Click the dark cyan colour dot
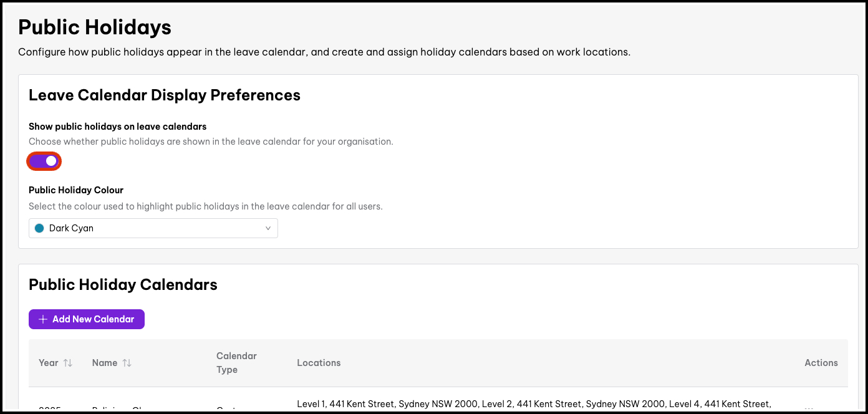This screenshot has height=414, width=868. (x=39, y=228)
